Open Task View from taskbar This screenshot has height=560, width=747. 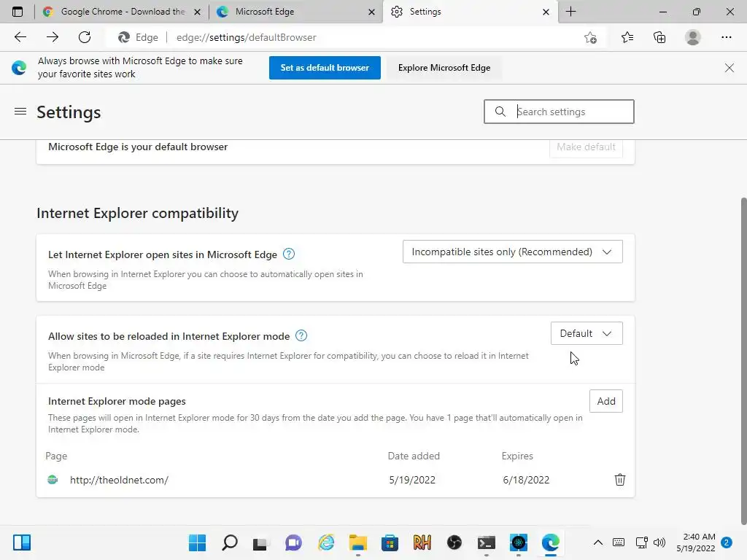coord(260,542)
